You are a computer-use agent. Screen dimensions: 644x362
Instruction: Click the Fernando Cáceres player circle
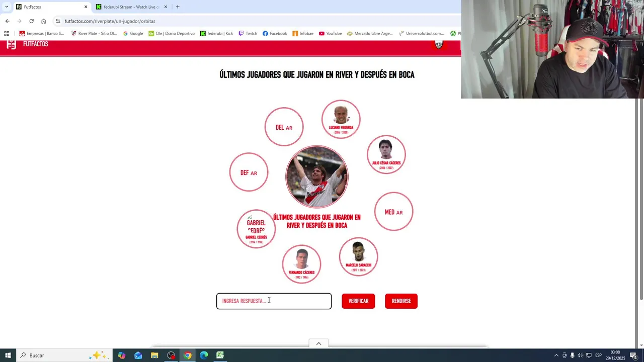[x=301, y=264]
